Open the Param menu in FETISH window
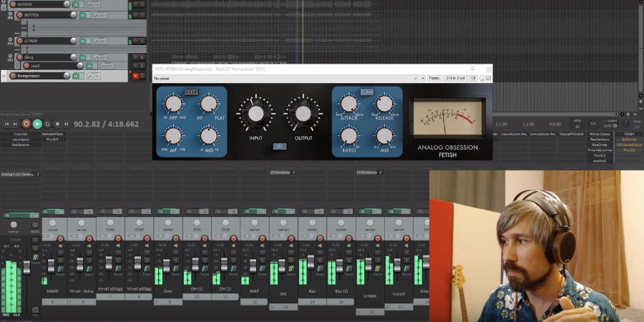Viewport: 644px width, 322px height. click(x=434, y=78)
